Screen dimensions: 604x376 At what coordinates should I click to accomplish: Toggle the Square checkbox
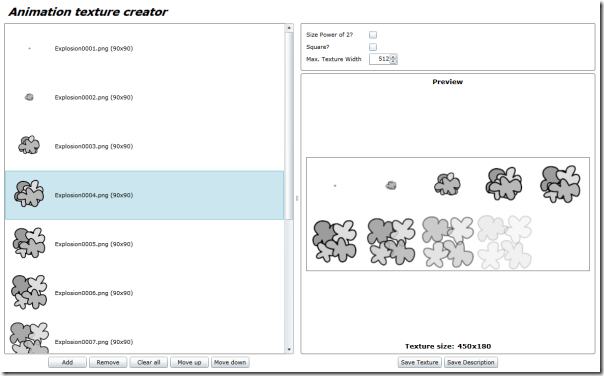[373, 47]
